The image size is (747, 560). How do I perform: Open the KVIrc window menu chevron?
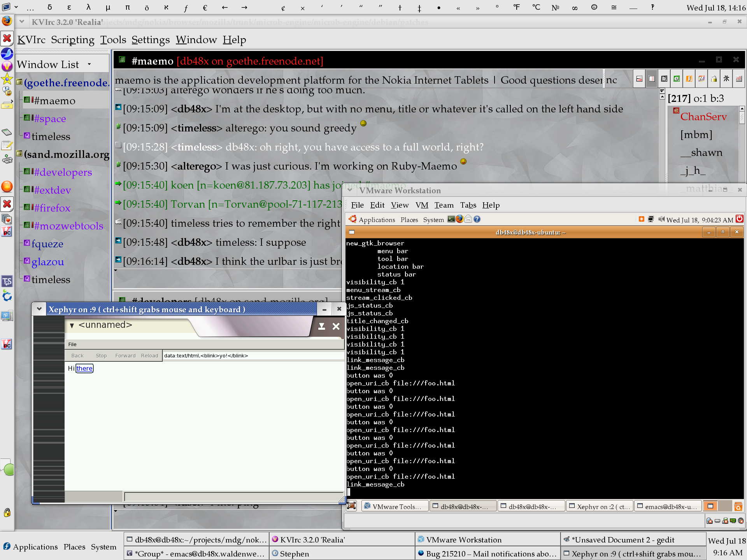[x=22, y=22]
